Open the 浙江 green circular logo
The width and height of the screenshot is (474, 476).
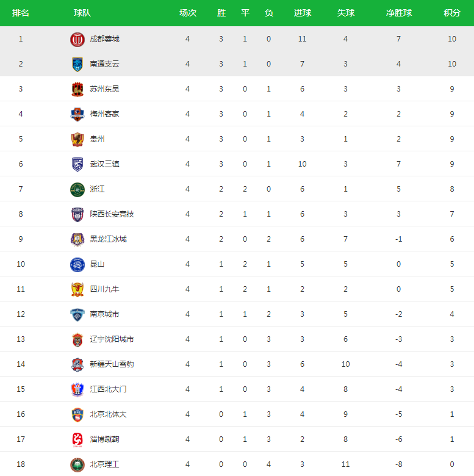coord(77,189)
